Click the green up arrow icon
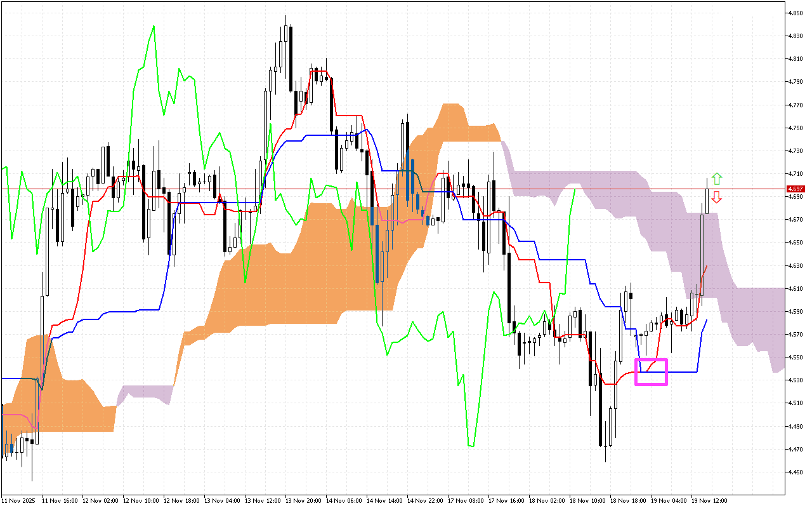 pyautogui.click(x=716, y=178)
